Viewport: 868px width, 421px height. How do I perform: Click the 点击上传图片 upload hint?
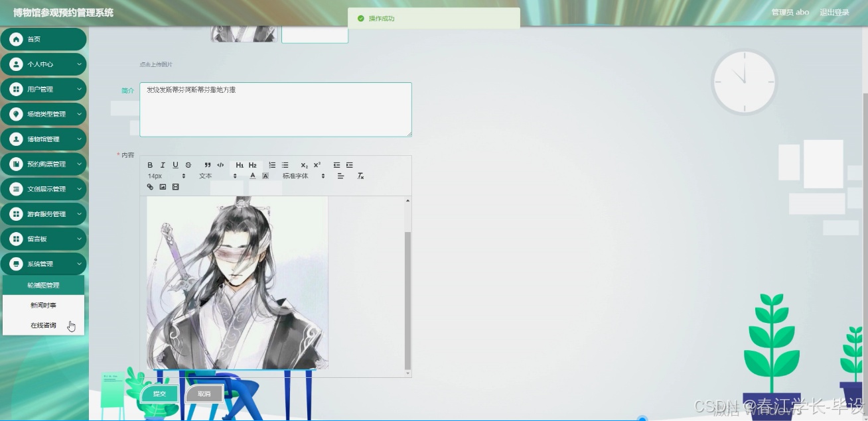pos(156,64)
